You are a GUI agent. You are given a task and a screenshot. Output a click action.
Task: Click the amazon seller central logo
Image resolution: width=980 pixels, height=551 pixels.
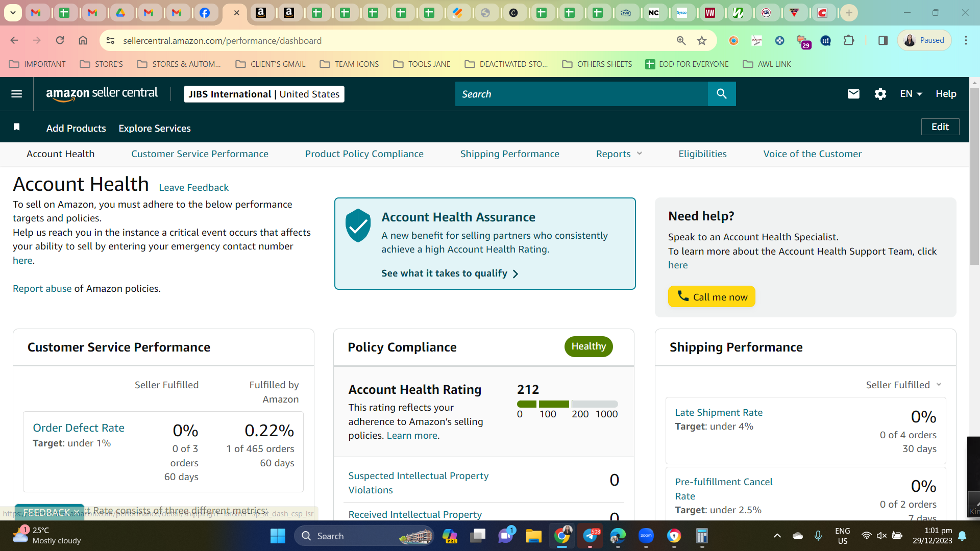(x=102, y=94)
